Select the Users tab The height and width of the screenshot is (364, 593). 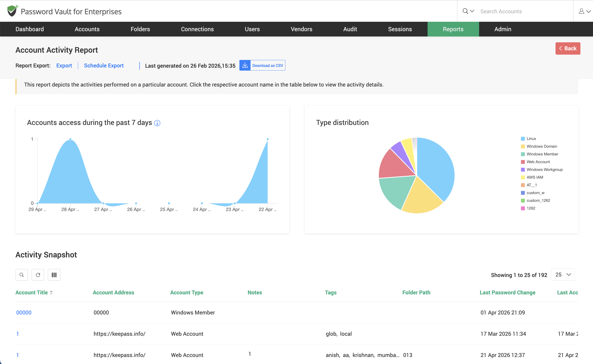[252, 29]
